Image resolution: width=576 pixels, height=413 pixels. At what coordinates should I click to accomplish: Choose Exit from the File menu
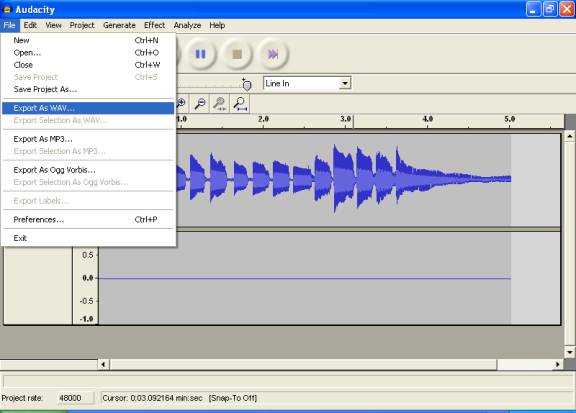88,238
